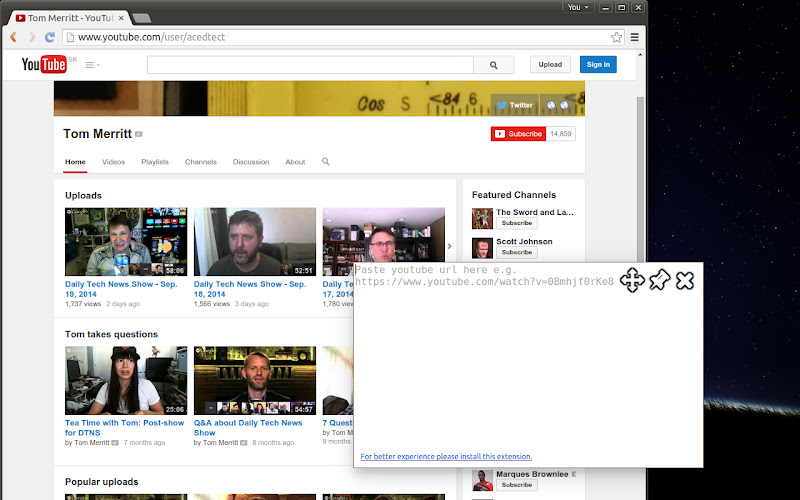Click Q&A about Daily Tech News Show link
The width and height of the screenshot is (800, 500).
(248, 428)
